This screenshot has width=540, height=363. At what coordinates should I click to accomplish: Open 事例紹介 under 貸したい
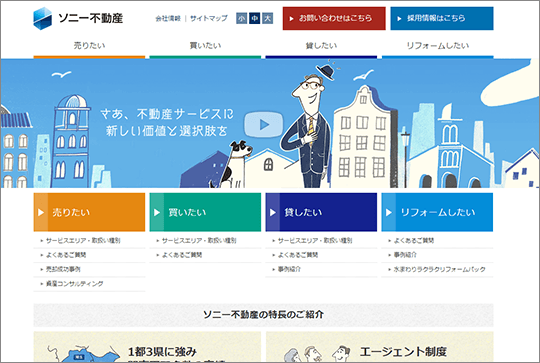coord(289,270)
